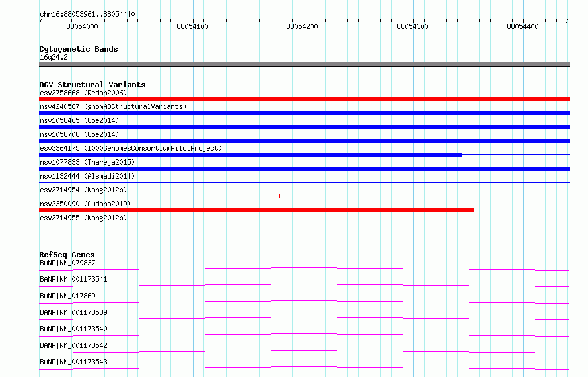Open BANP|NM_001173539 transcript label
The height and width of the screenshot is (377, 588).
pos(73,312)
